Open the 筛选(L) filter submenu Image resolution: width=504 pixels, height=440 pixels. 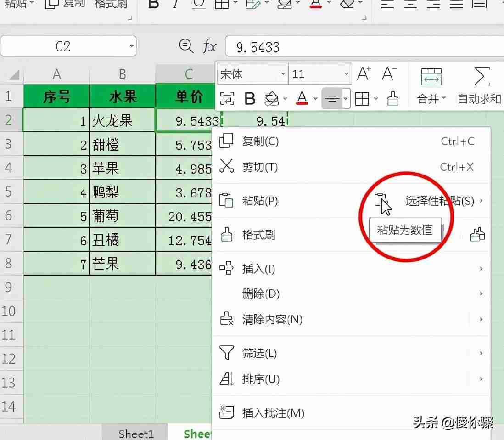click(x=351, y=353)
